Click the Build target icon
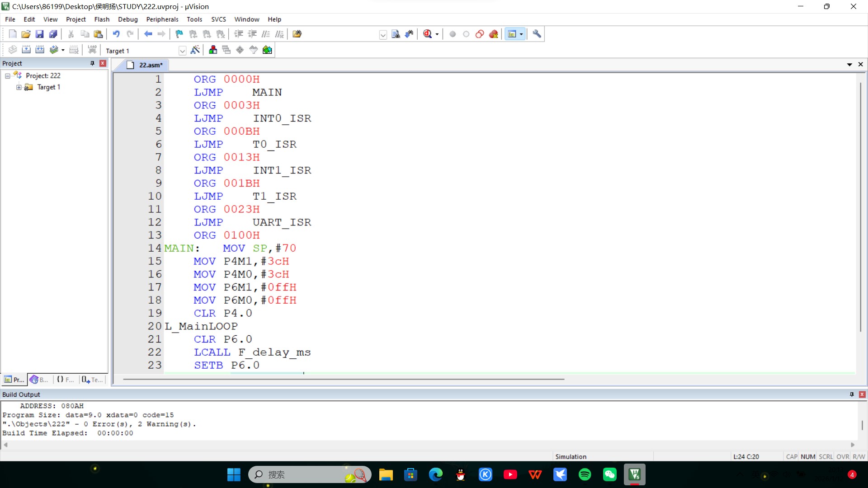This screenshot has width=868, height=488. pos(26,50)
